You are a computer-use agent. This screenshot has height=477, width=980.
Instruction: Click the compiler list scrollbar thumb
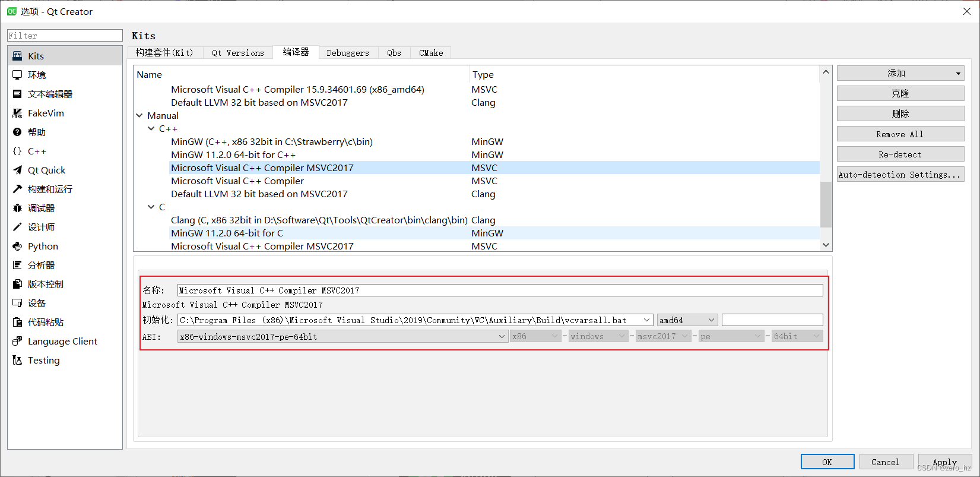(x=826, y=204)
